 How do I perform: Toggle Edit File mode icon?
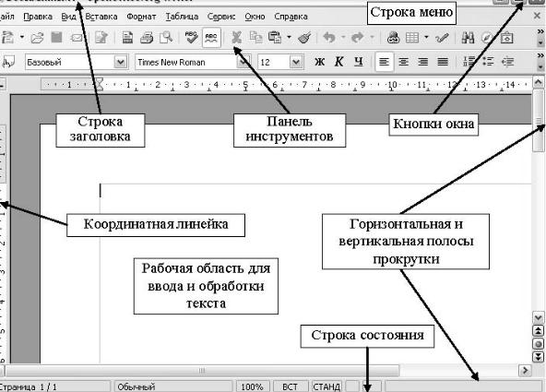[101, 38]
